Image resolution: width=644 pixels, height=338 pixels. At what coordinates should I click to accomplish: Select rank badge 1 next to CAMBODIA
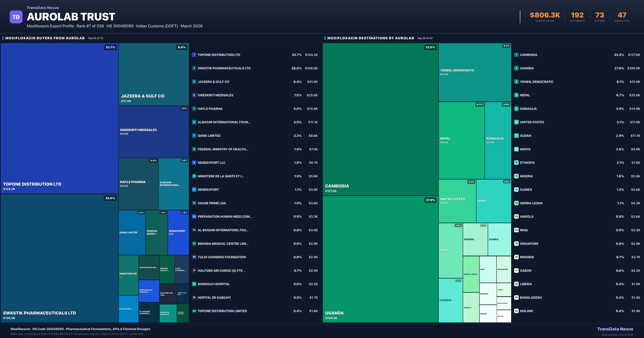[x=516, y=55]
